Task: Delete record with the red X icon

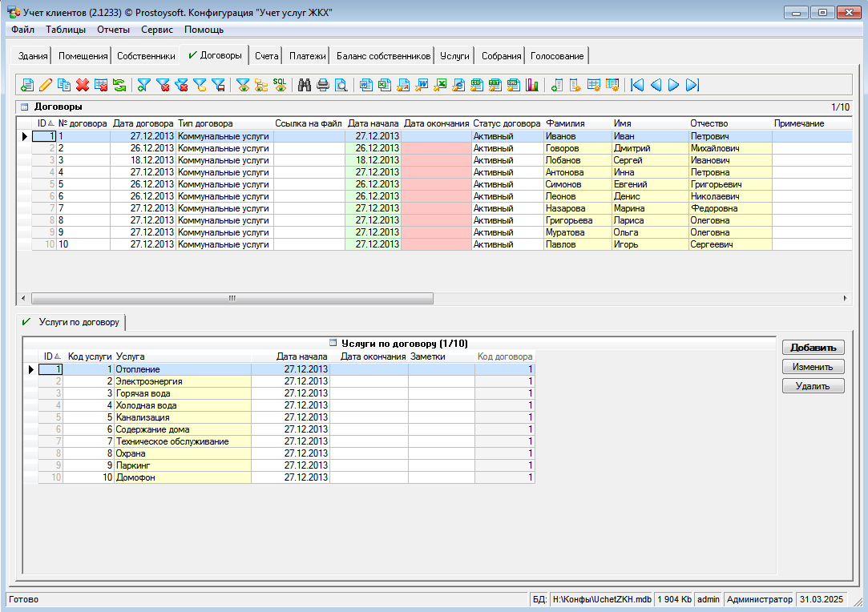Action: (x=83, y=85)
